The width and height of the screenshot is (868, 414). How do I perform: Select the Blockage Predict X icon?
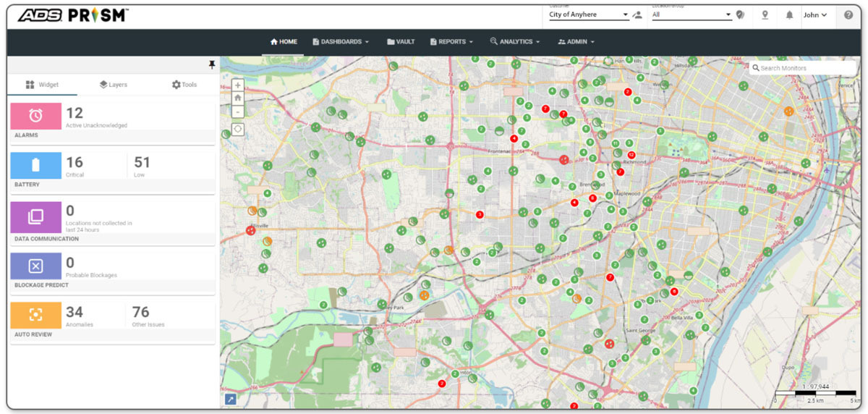[35, 266]
